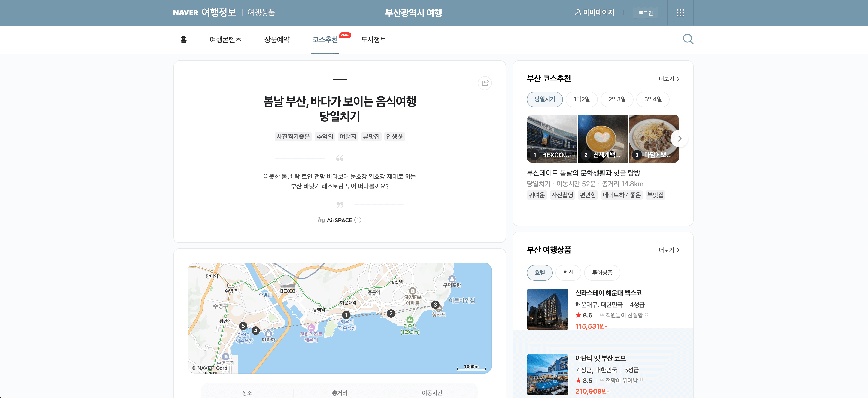This screenshot has height=398, width=868.
Task: Click the share icon on course card
Action: point(485,83)
